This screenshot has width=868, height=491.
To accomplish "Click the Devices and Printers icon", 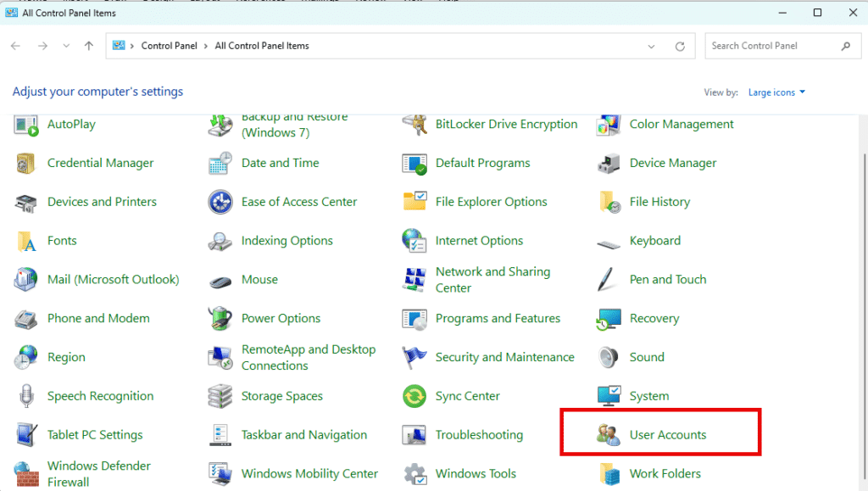I will pyautogui.click(x=25, y=203).
